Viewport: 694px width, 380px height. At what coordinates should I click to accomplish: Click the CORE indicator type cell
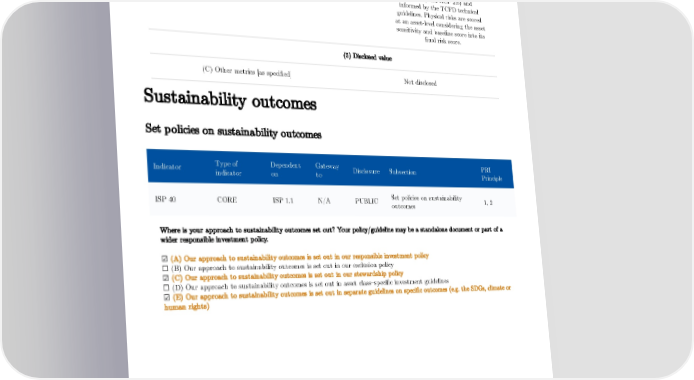pos(227,200)
